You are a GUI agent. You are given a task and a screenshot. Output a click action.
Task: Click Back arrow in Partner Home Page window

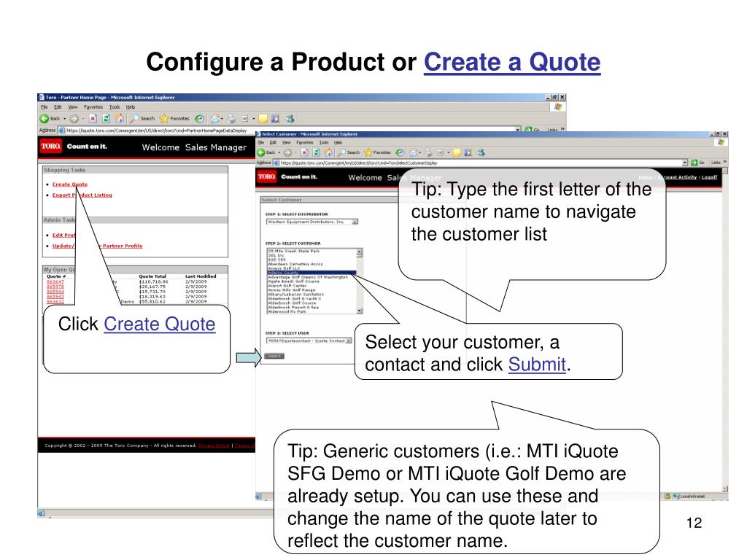(44, 119)
